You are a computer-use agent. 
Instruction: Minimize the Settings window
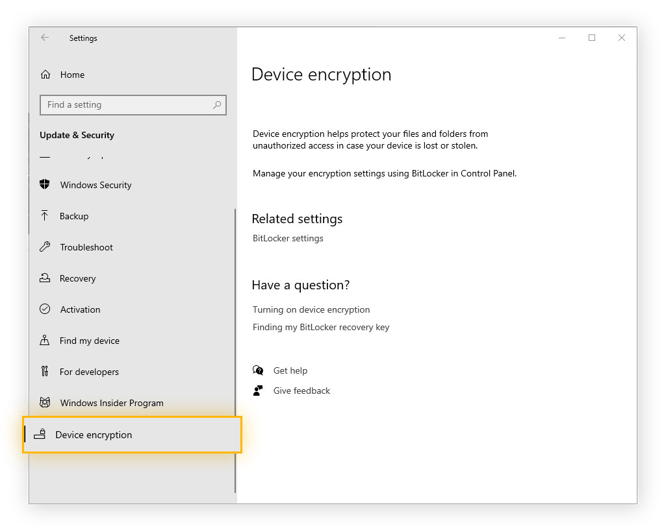pos(562,38)
